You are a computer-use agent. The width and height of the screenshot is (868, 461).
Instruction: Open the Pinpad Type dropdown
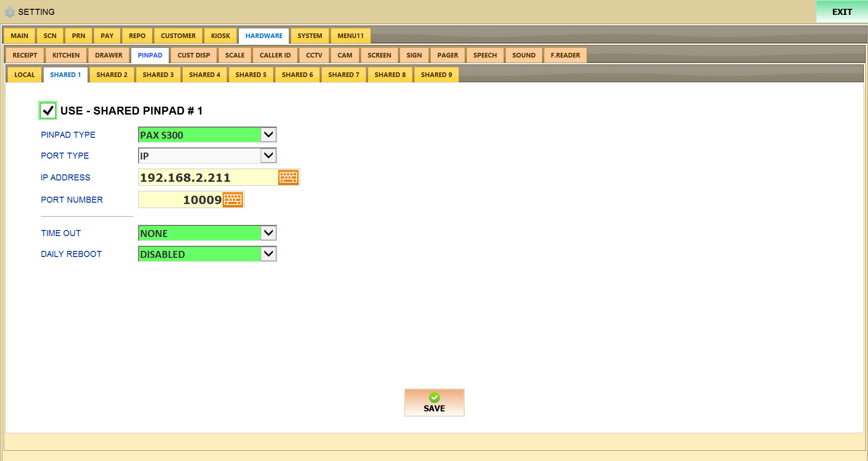coord(268,134)
